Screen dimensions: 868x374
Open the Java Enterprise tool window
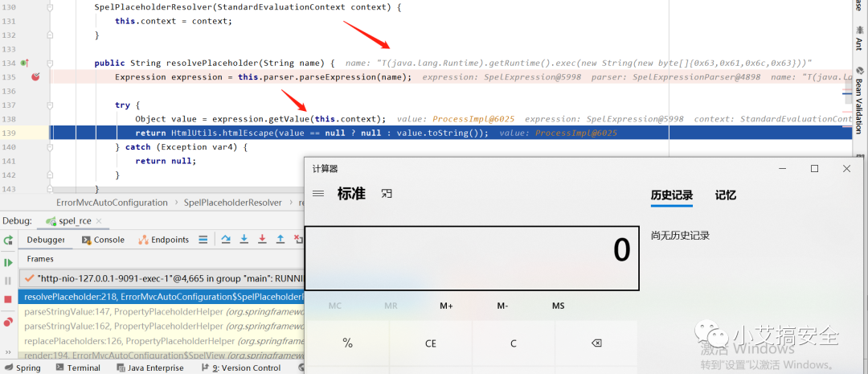(150, 368)
